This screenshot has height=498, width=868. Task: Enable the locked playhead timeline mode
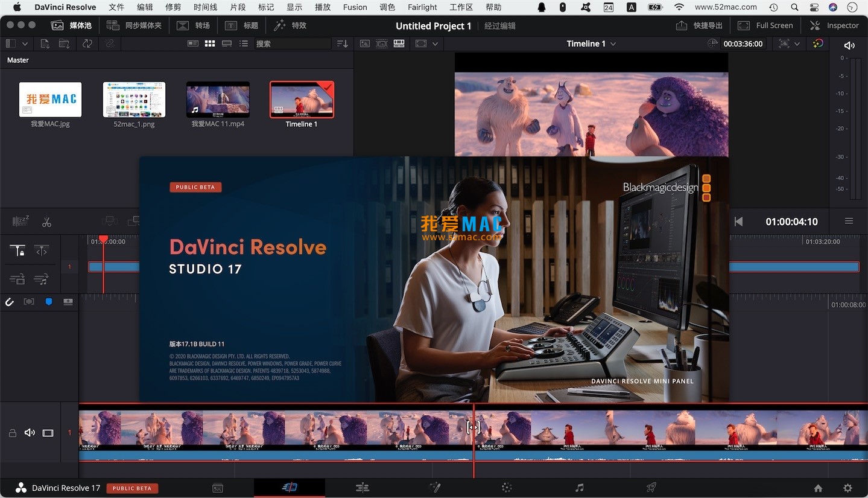tap(17, 251)
